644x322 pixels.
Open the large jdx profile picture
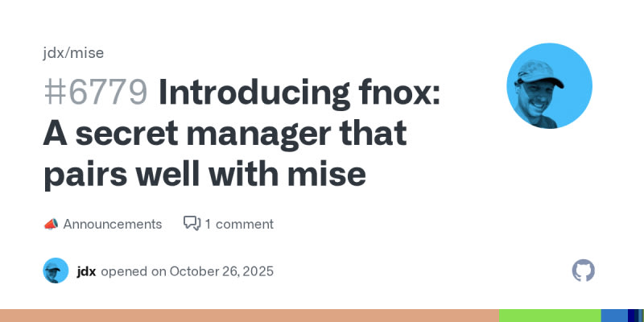click(x=549, y=86)
